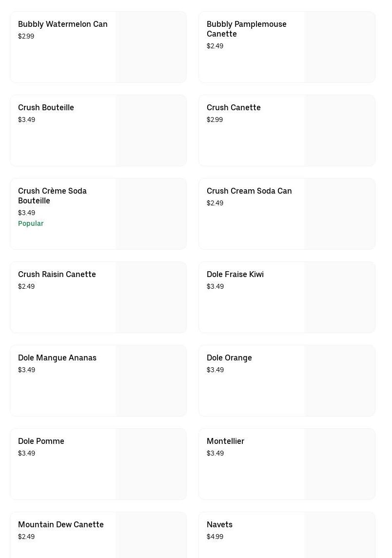Screen dimensions: 392x558
Task: Click the $4.99 price under Navets
Action: click(x=215, y=537)
